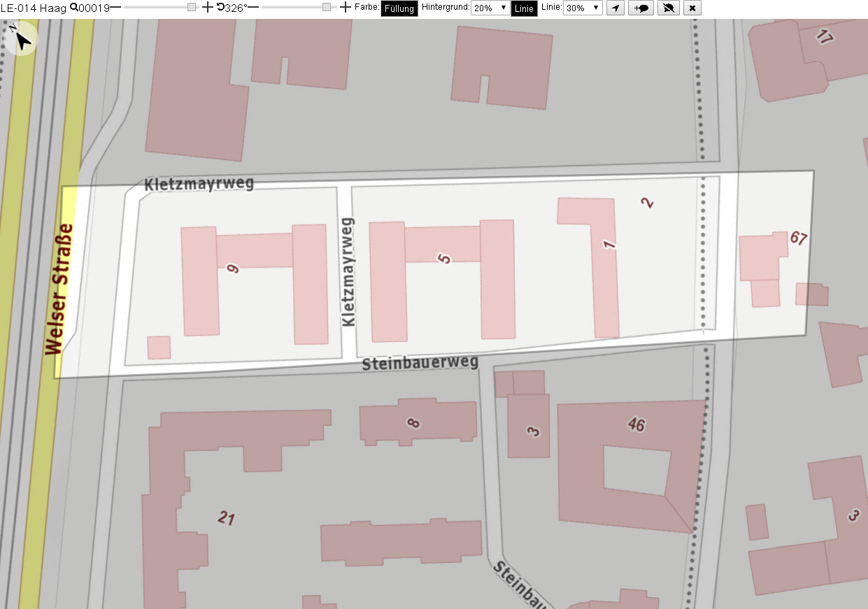Click building number 46 on map
The image size is (868, 609).
(x=636, y=424)
